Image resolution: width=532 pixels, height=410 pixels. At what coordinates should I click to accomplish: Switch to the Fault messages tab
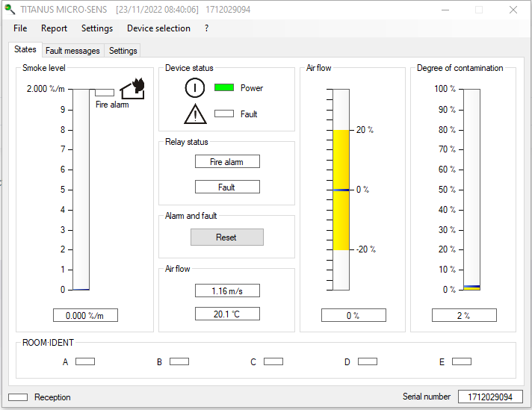click(x=72, y=51)
